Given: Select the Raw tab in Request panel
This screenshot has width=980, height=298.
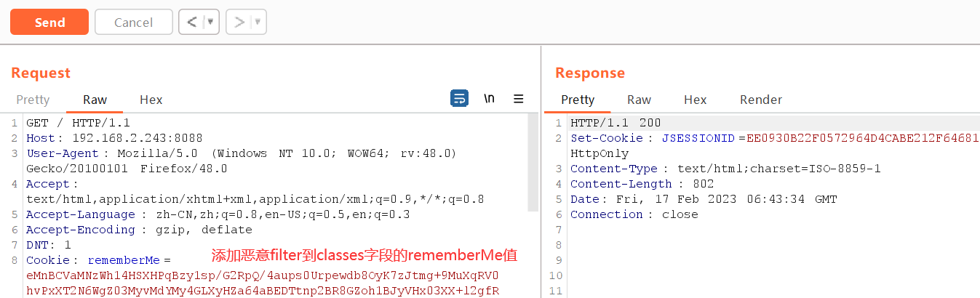Looking at the screenshot, I should (x=95, y=100).
